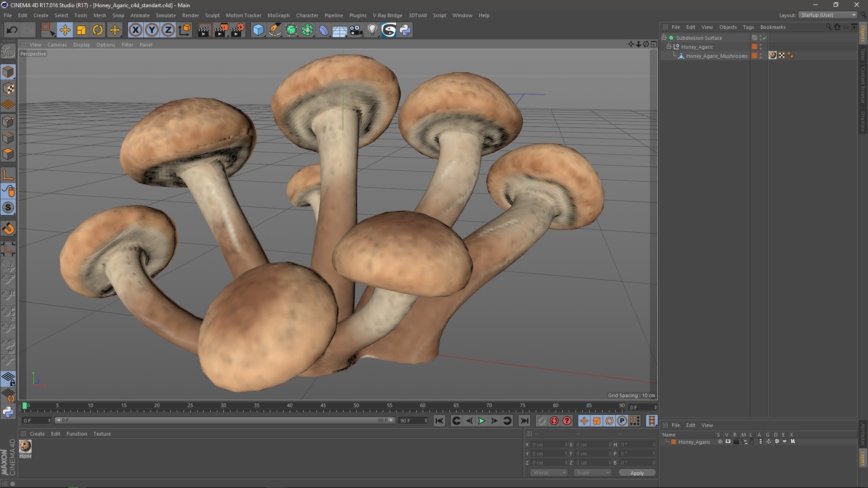Toggle Honey_Agaric layer visibility eye

727,442
